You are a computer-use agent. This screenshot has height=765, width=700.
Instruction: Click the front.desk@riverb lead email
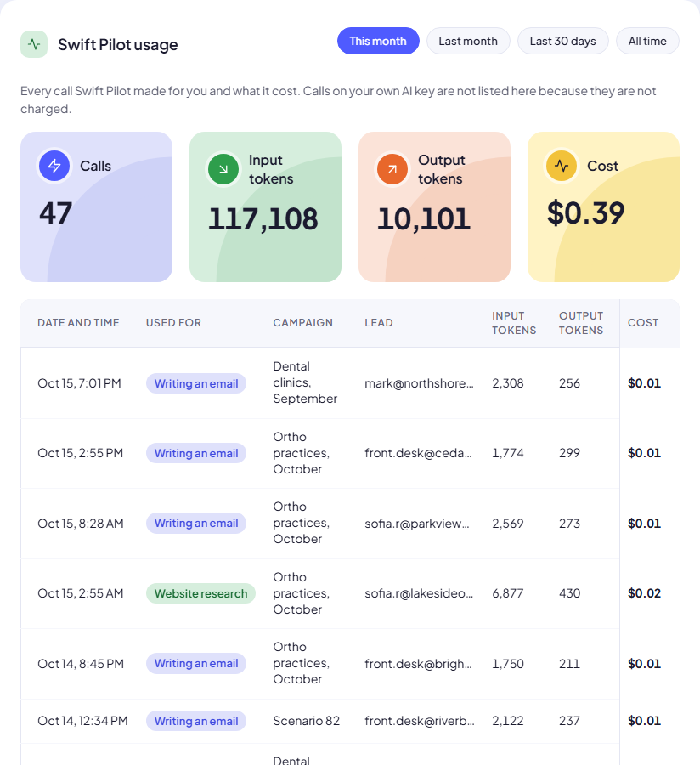[x=419, y=721]
